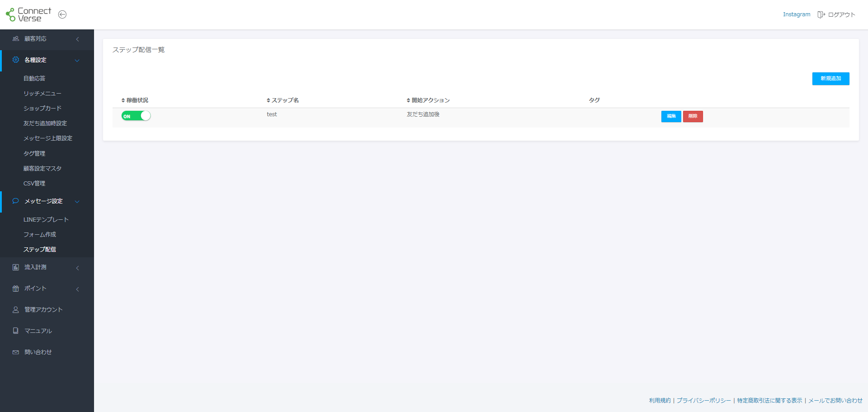Click 削除 button for test step

[x=693, y=116]
